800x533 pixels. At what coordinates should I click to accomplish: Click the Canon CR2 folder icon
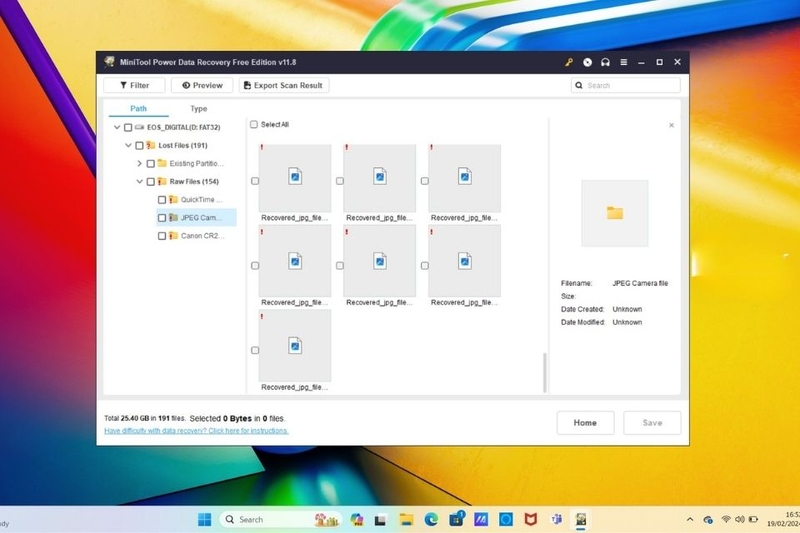pyautogui.click(x=173, y=236)
